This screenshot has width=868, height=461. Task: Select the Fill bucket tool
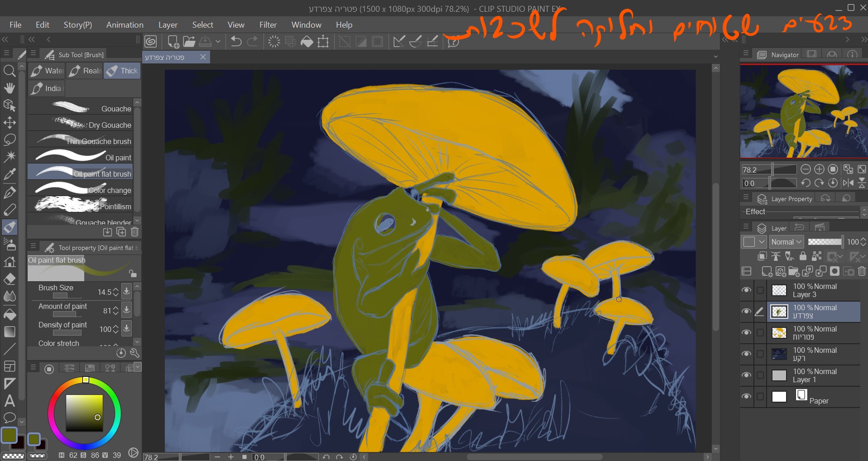(10, 314)
